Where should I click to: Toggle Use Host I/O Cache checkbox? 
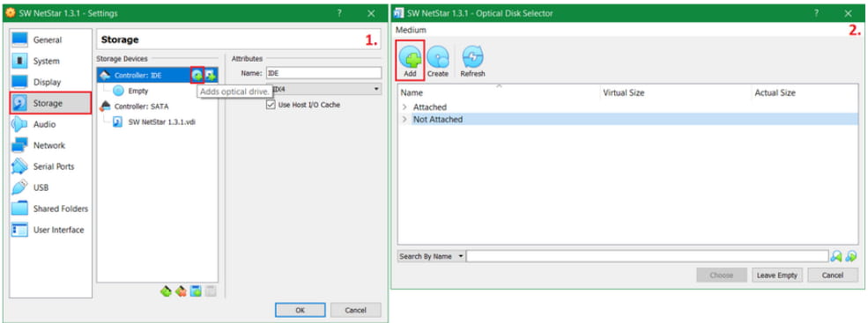point(271,105)
